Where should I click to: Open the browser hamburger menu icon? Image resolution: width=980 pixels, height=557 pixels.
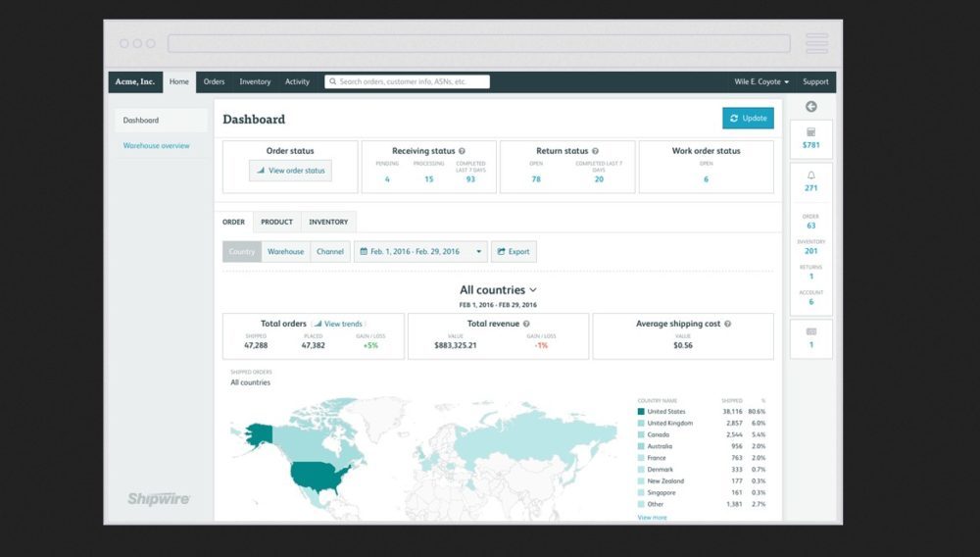tap(816, 43)
